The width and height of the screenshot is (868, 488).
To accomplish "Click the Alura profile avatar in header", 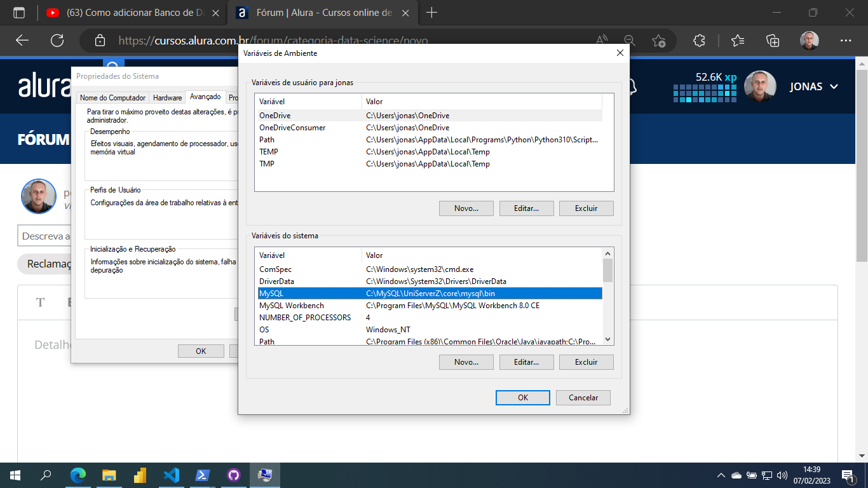I will click(760, 86).
